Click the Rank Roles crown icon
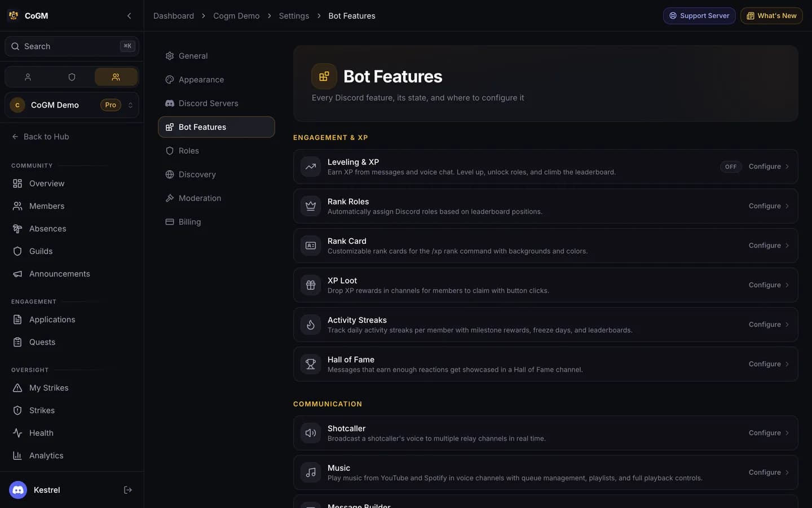This screenshot has width=812, height=508. coord(311,206)
